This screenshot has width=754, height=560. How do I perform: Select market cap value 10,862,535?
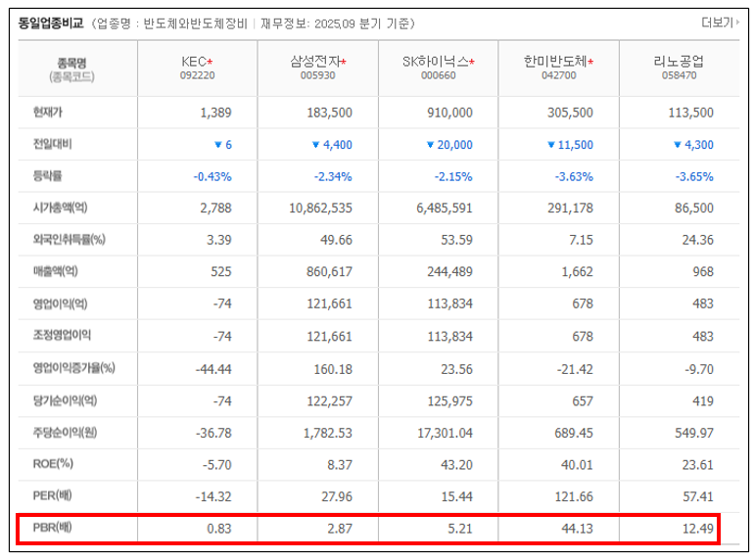320,209
